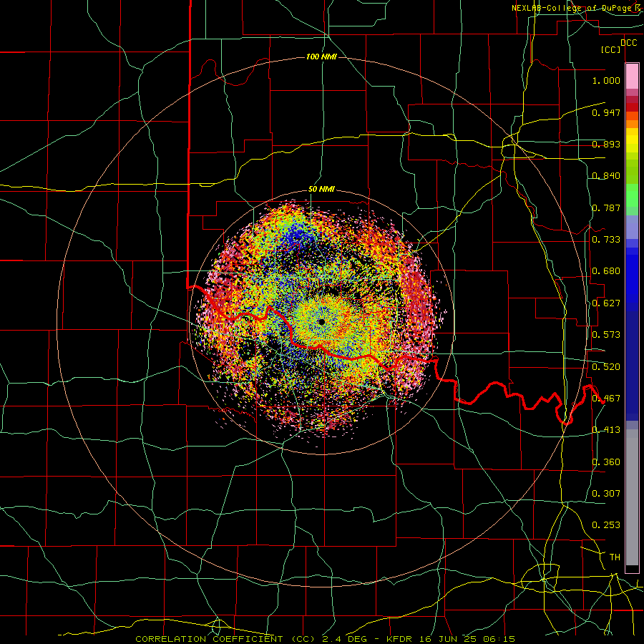The width and height of the screenshot is (644, 644).
Task: Click the KFDR radar site identifier
Action: click(x=400, y=639)
